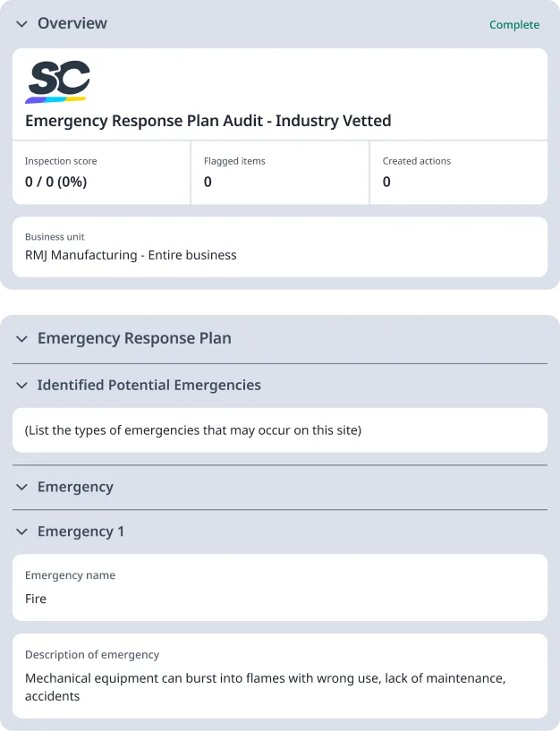
Task: Click the chevron beside Emergency Response Plan
Action: [21, 338]
